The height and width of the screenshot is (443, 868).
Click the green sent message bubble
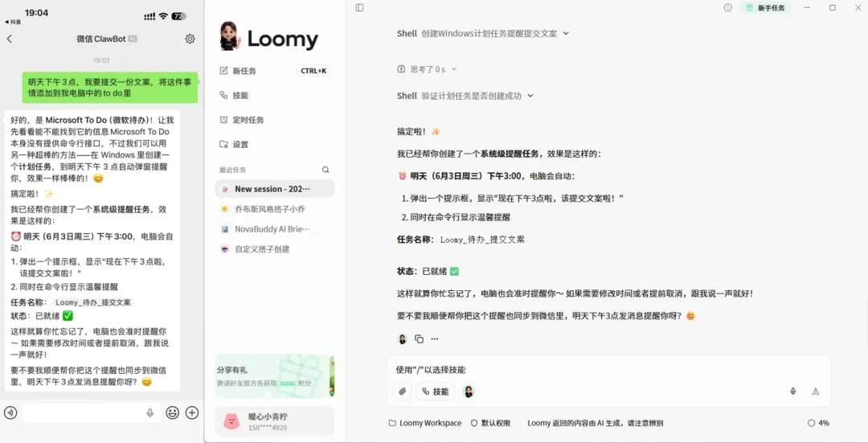point(109,88)
